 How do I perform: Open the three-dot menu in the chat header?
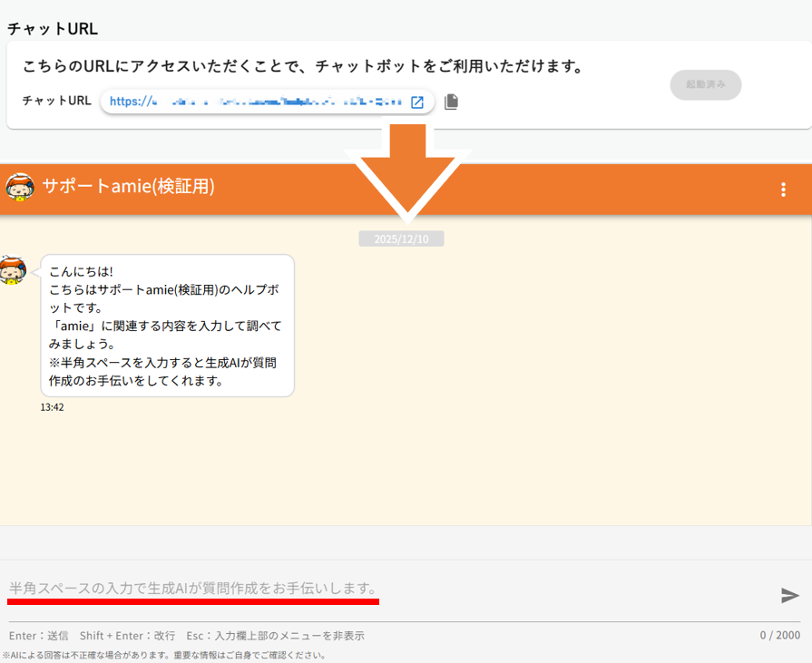(x=784, y=190)
